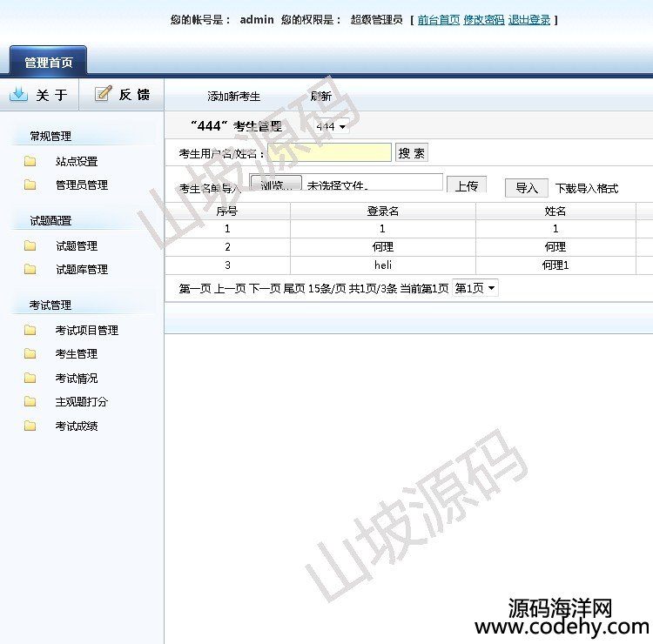
Task: Open 考试成绩 in the sidebar
Action: point(77,426)
